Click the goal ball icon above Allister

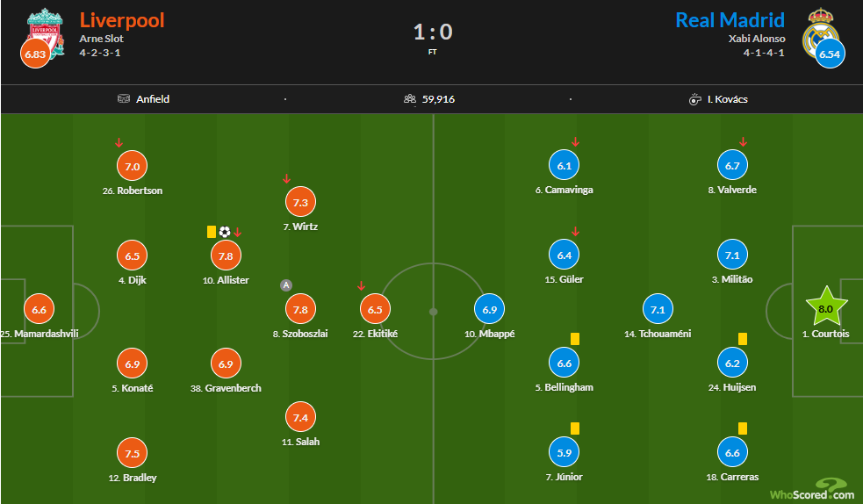pyautogui.click(x=225, y=232)
